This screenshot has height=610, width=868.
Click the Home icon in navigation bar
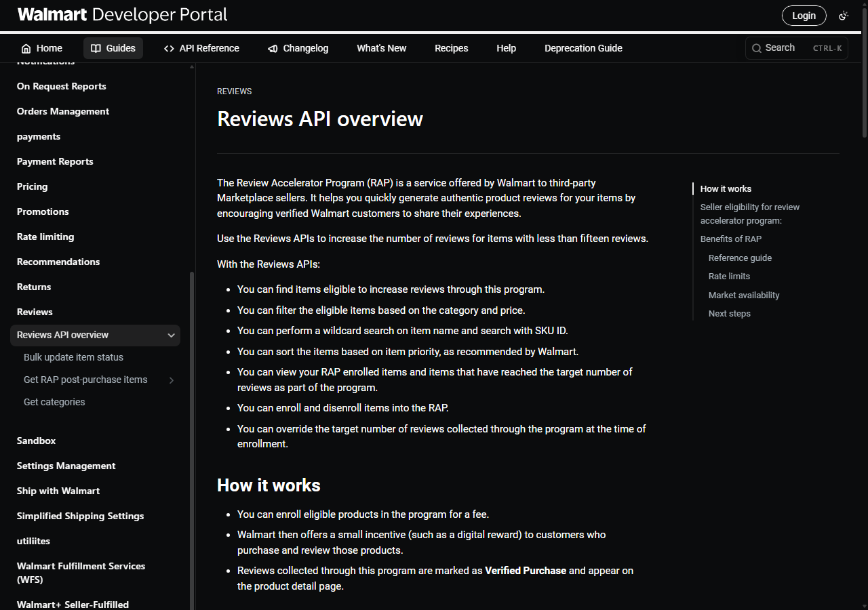(26, 49)
